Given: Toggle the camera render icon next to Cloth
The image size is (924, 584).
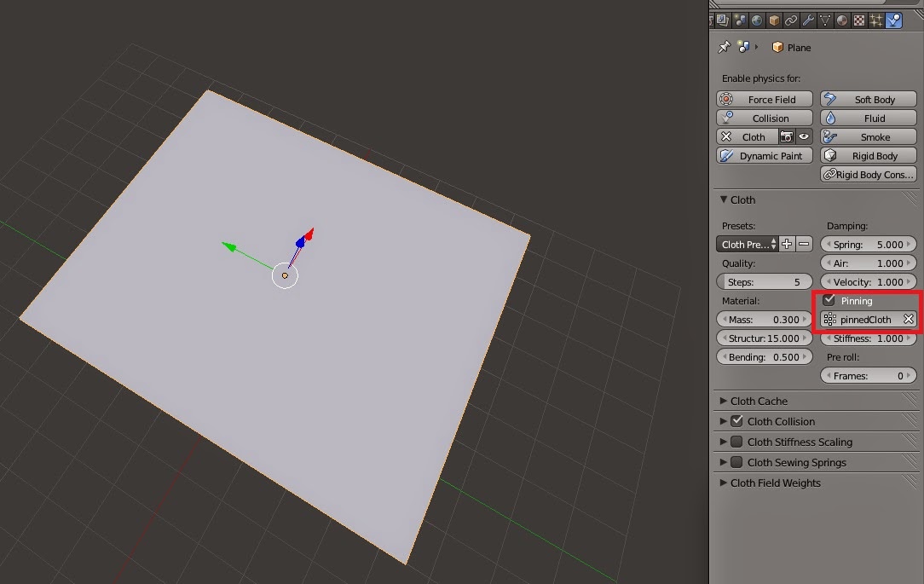Looking at the screenshot, I should click(787, 136).
